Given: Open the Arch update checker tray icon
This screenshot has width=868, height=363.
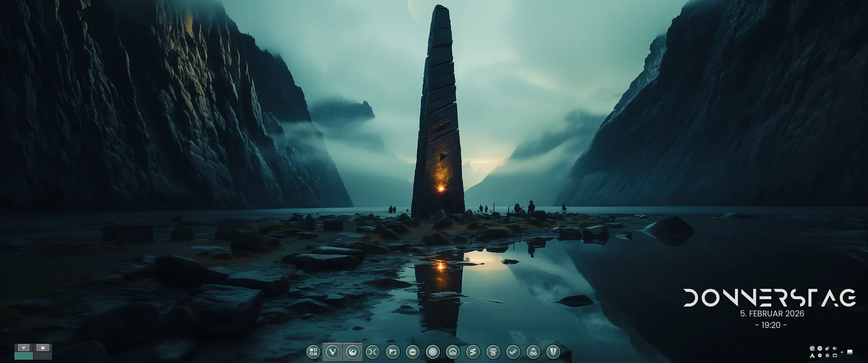Looking at the screenshot, I should pos(812,356).
